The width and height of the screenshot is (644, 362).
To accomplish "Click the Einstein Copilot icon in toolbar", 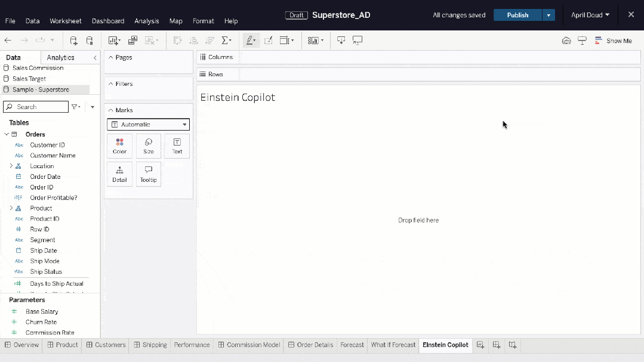I will 566,41.
